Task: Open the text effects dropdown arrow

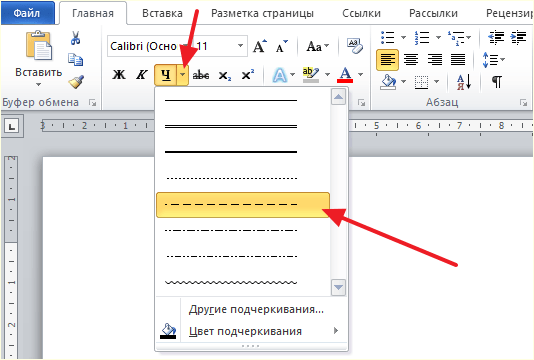Action: 293,74
